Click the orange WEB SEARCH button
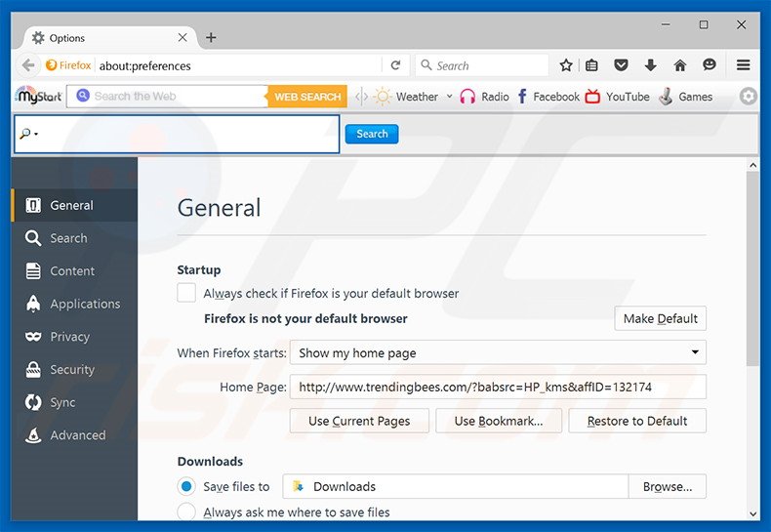 pyautogui.click(x=307, y=97)
